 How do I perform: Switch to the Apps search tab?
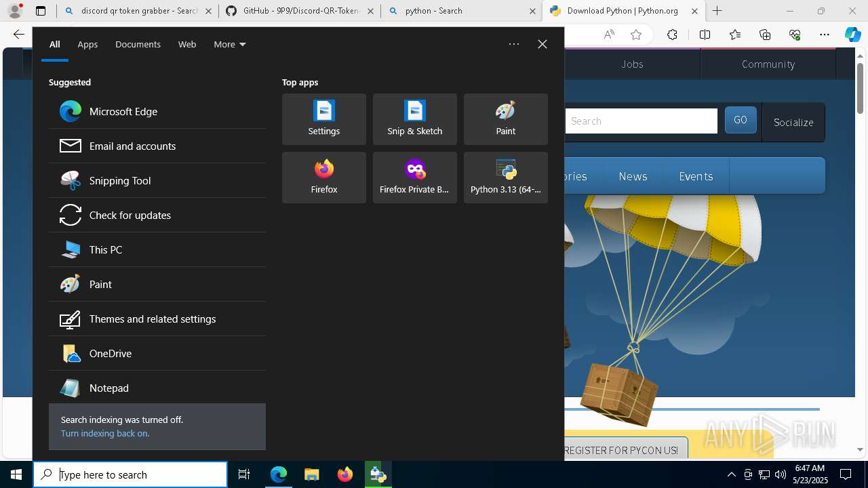pyautogui.click(x=87, y=44)
